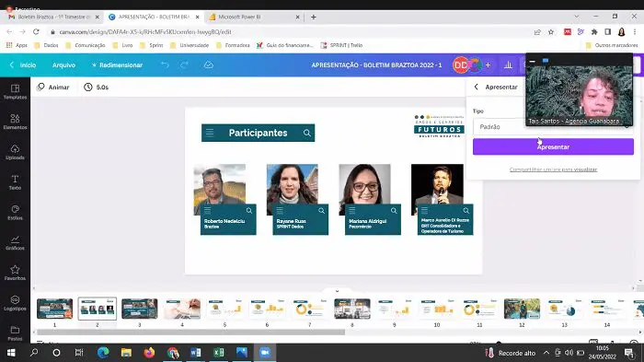Show hidden system tray icons
The width and height of the screenshot is (644, 362).
(x=546, y=353)
